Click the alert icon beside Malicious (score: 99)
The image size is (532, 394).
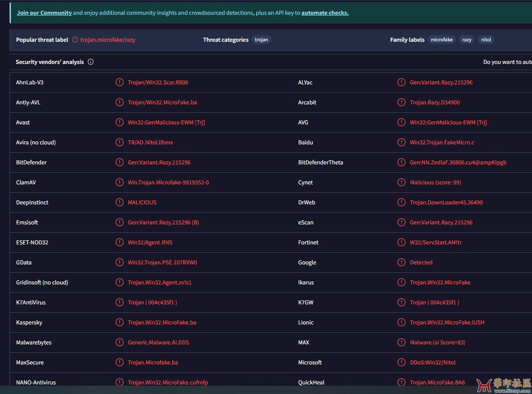tap(402, 182)
